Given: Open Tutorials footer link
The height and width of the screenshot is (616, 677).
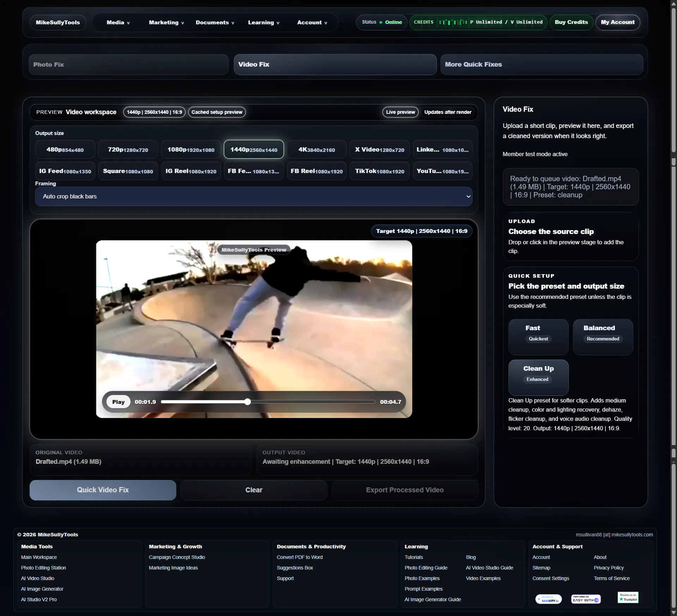Looking at the screenshot, I should (x=414, y=557).
